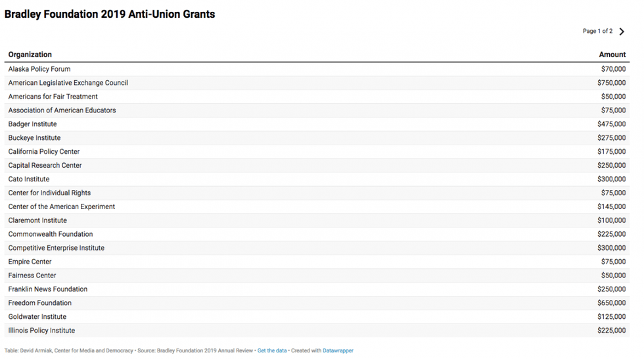
Task: Click the Goldwater Institute row
Action: click(x=37, y=317)
